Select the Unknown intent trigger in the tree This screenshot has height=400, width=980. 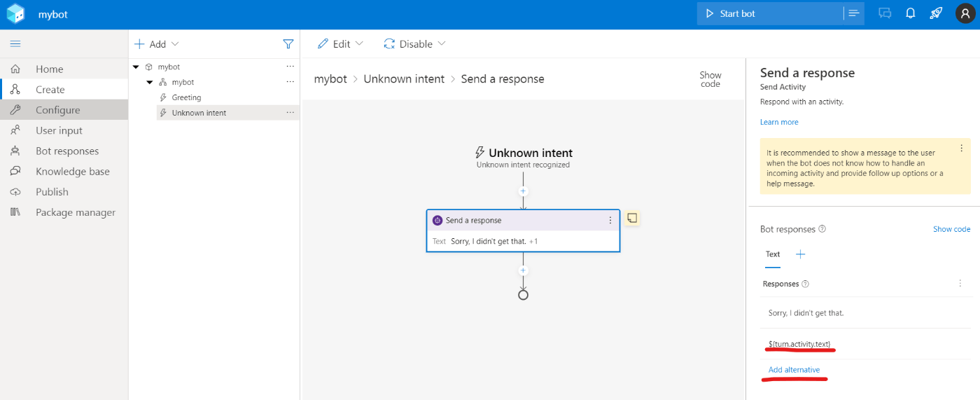click(199, 113)
